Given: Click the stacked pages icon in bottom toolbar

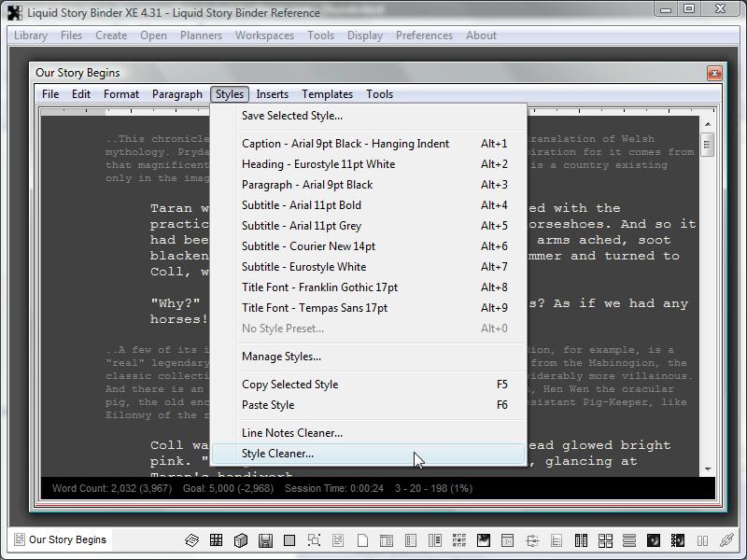Looking at the screenshot, I should coord(191,540).
